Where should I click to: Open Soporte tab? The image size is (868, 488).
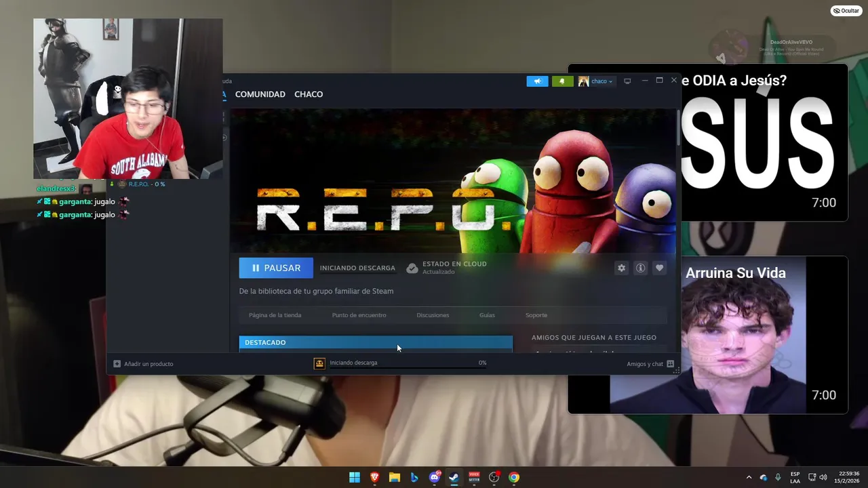(x=536, y=315)
